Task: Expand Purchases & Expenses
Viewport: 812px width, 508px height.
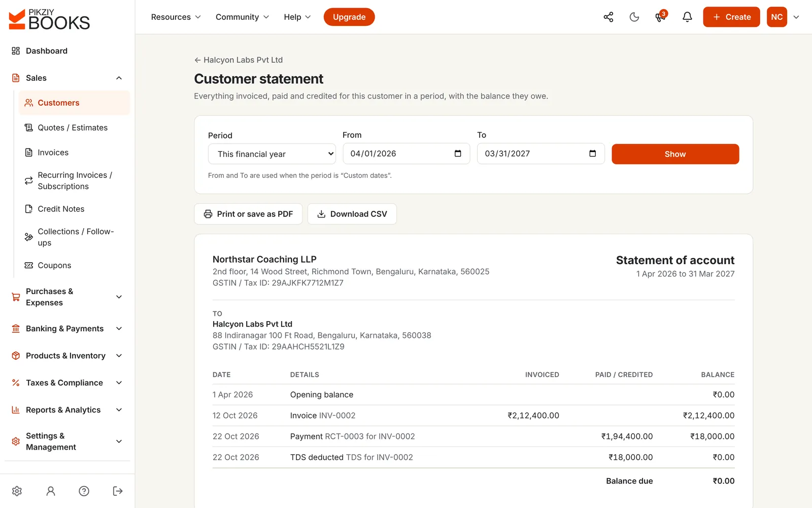Action: [x=67, y=297]
